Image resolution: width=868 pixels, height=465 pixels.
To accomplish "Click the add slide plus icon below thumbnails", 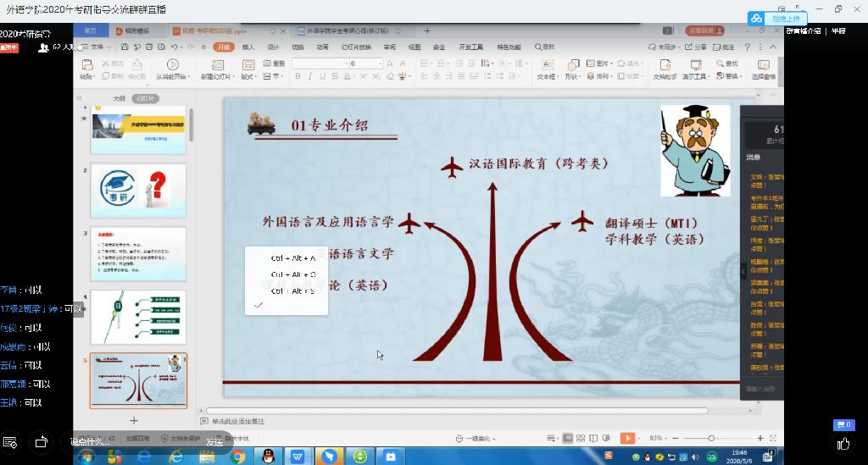I will click(133, 420).
